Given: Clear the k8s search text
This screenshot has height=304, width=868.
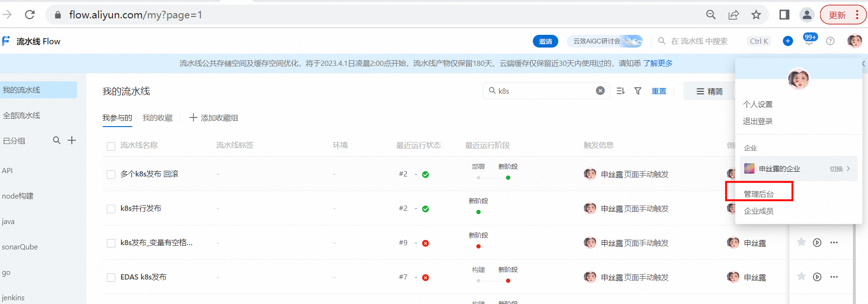Looking at the screenshot, I should 600,90.
